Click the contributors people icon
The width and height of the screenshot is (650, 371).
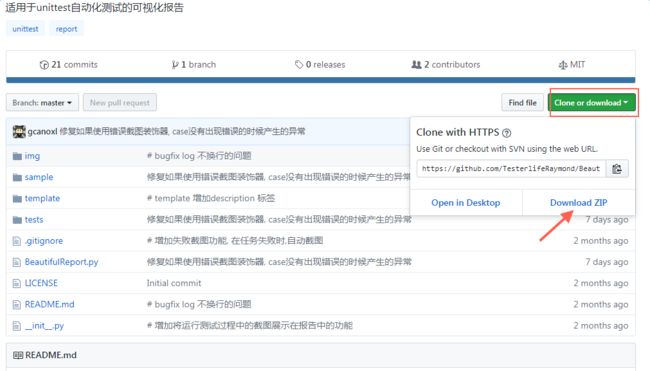416,65
